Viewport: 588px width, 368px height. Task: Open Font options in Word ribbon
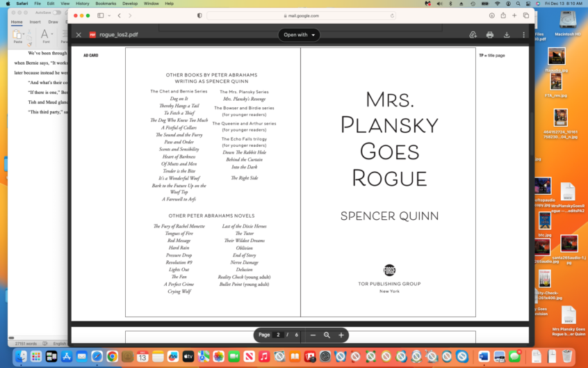(x=46, y=36)
